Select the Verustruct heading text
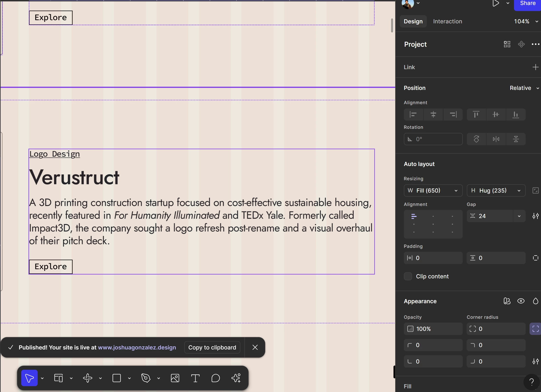 [x=74, y=177]
